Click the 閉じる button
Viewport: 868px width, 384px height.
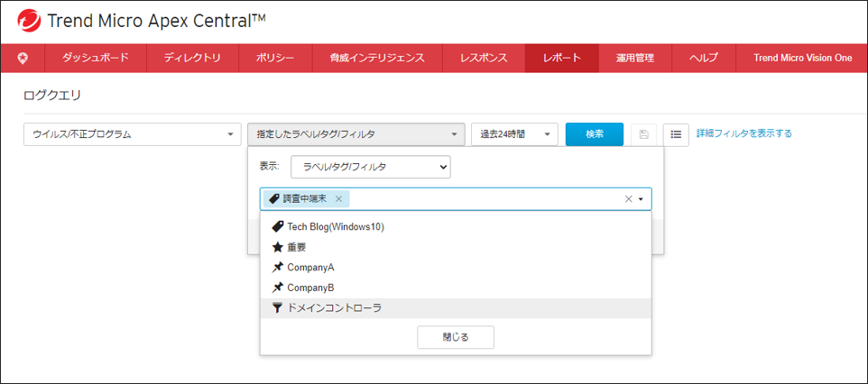456,337
